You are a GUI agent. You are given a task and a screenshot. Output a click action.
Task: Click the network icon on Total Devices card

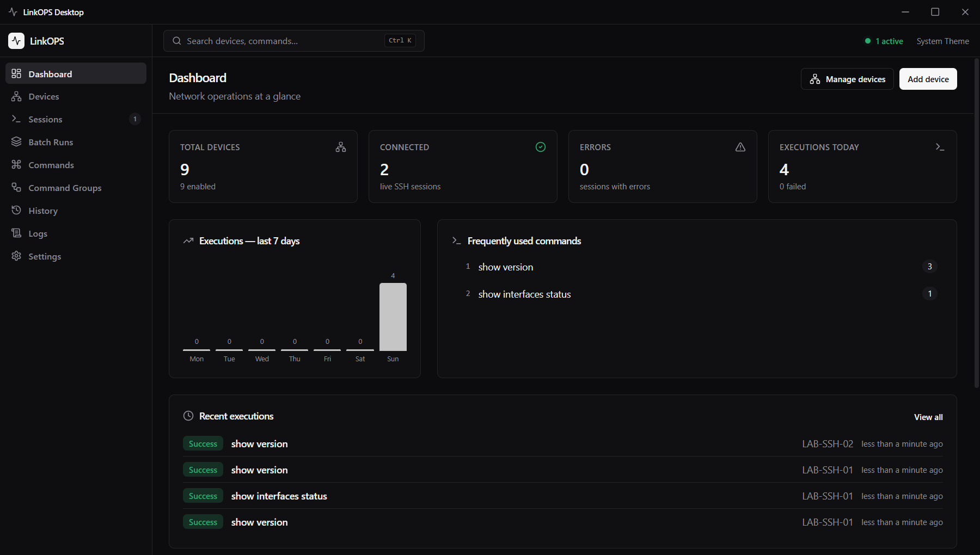(341, 147)
